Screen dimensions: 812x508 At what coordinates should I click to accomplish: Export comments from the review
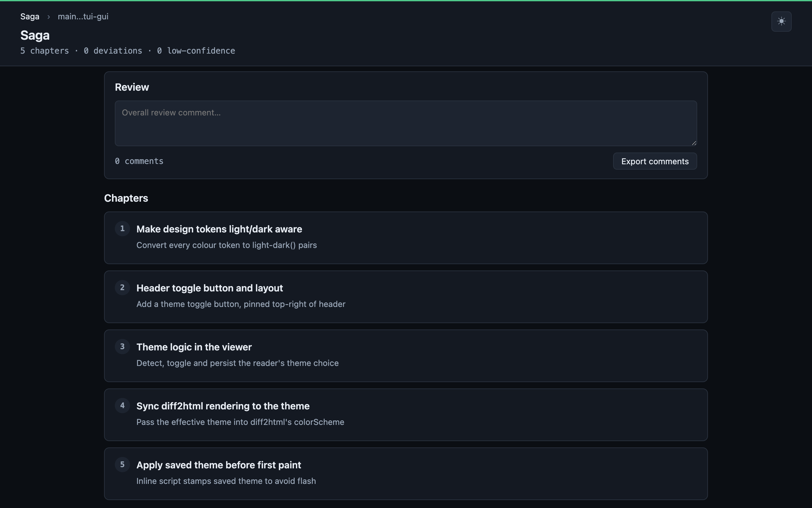click(655, 161)
